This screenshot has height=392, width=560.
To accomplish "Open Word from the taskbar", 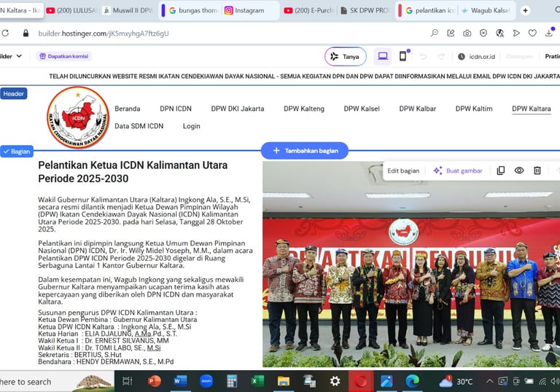I will point(180,381).
